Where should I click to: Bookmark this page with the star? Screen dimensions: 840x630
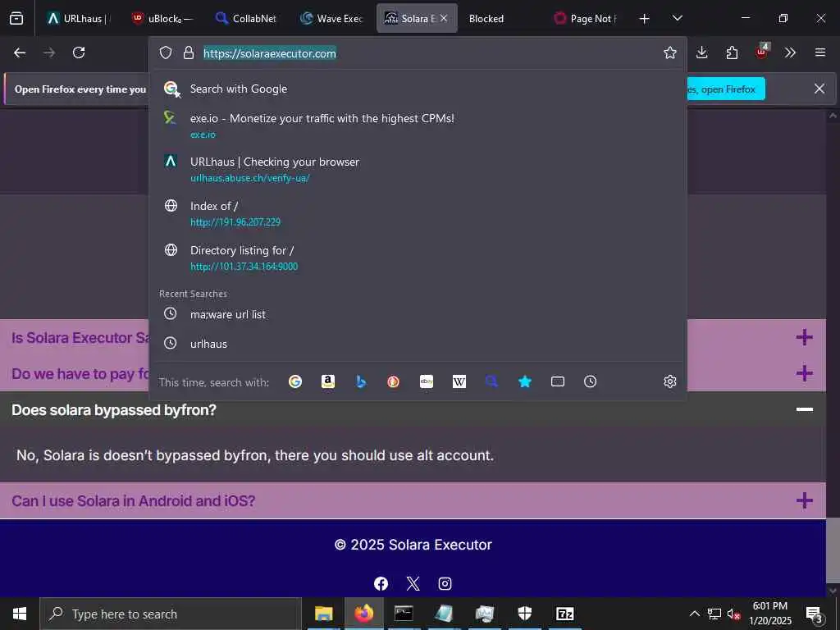pos(669,52)
